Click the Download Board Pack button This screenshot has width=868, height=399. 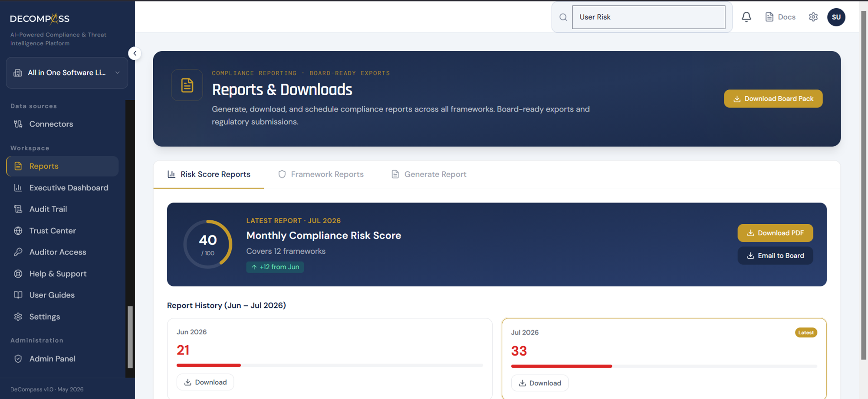773,99
